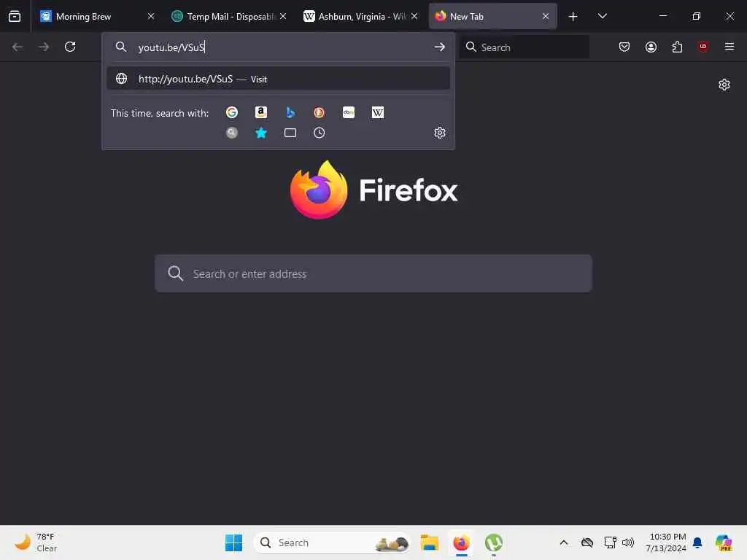The image size is (747, 560).
Task: Open the weather widget showing 78°F
Action: pyautogui.click(x=36, y=542)
